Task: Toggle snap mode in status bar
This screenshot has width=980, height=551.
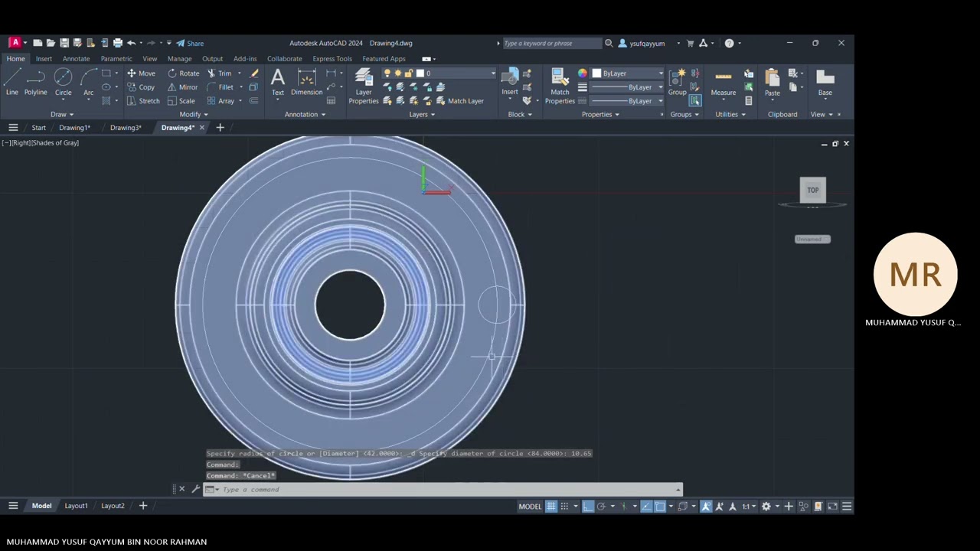Action: [x=564, y=506]
